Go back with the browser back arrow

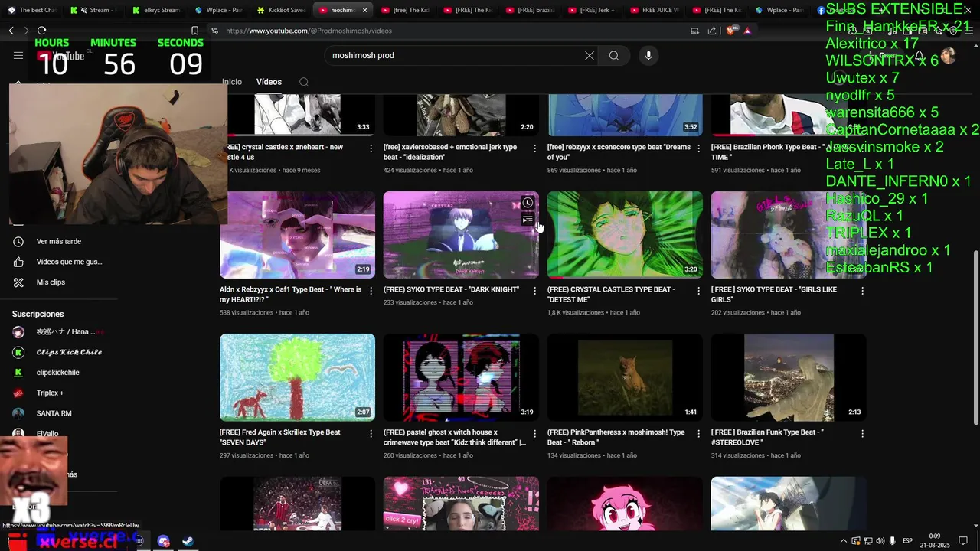tap(11, 31)
